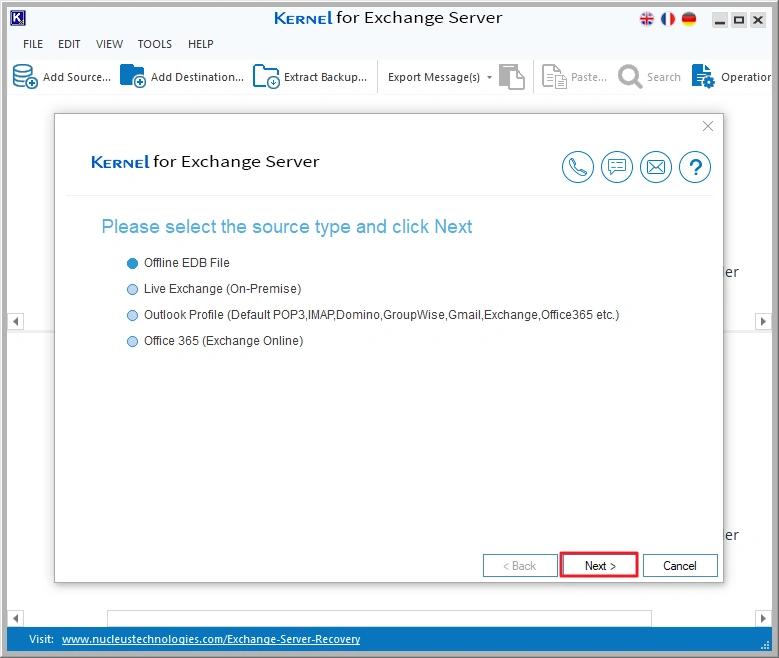
Task: Click the Kernel app logo icon
Action: click(x=18, y=18)
